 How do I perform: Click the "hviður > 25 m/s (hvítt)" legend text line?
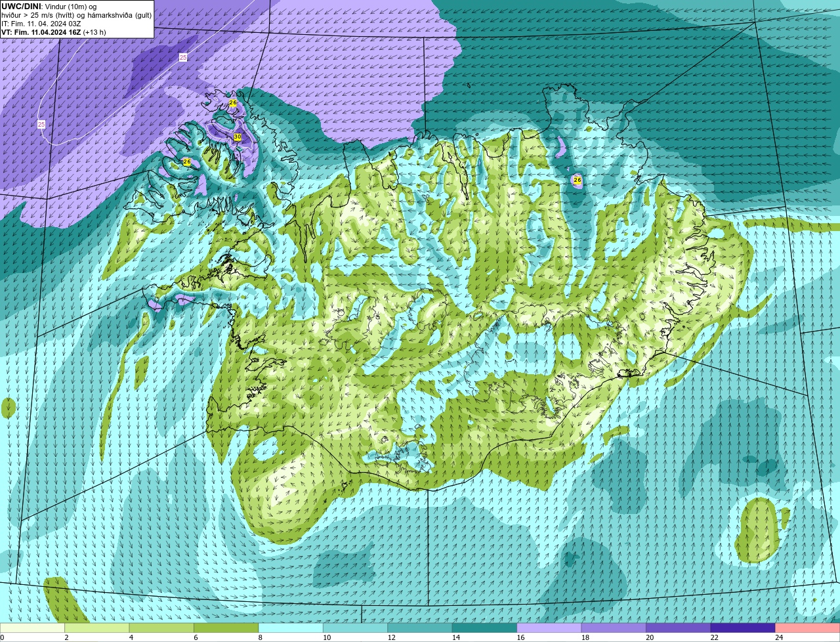(76, 15)
